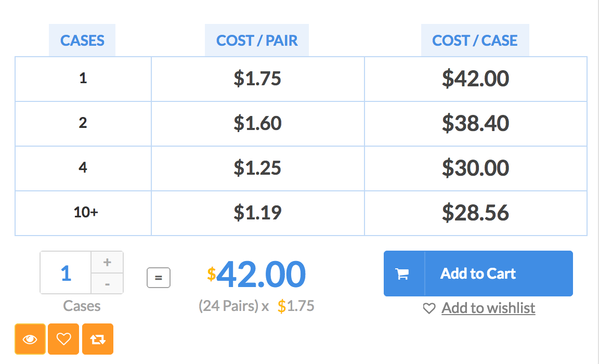Select the CASES column header

click(x=82, y=41)
